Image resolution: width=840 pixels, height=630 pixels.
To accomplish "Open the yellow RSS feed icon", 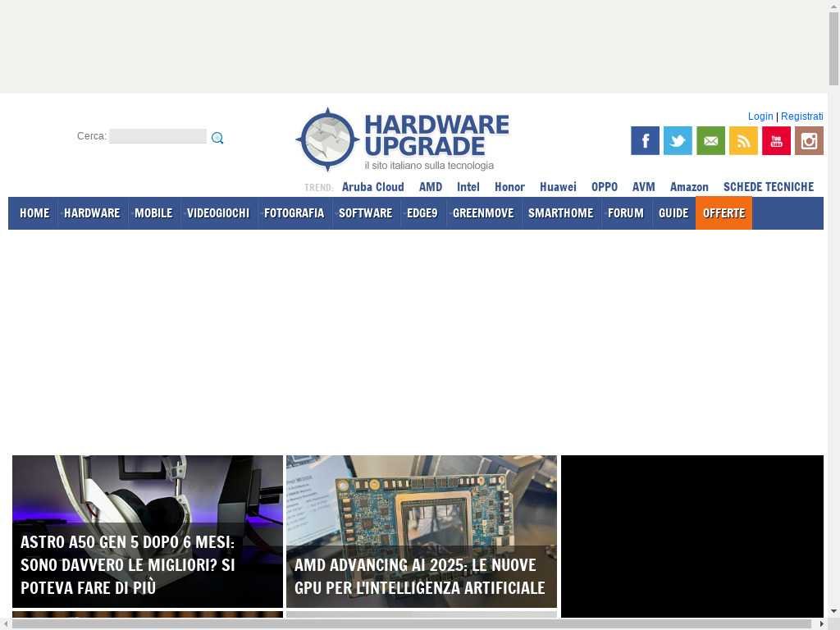I will (x=743, y=140).
